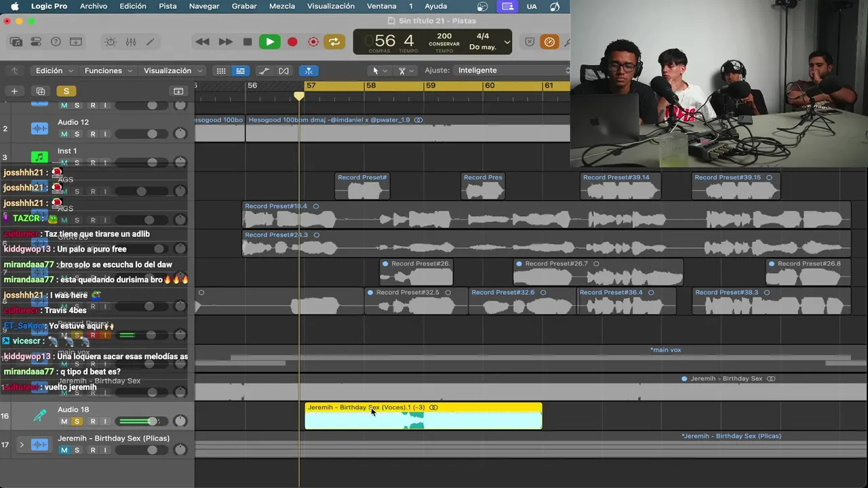Record-enable the Audio 12 track
This screenshot has height=488, width=868.
[x=93, y=134]
